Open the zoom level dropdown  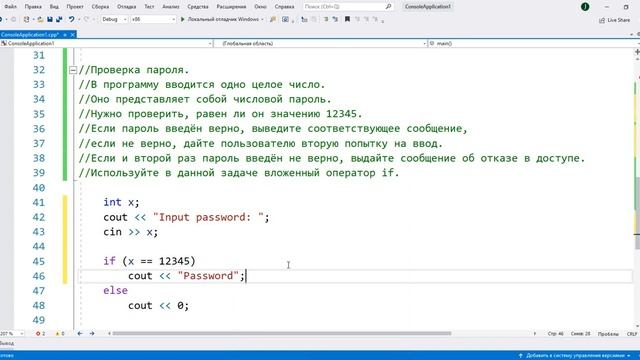[12, 333]
